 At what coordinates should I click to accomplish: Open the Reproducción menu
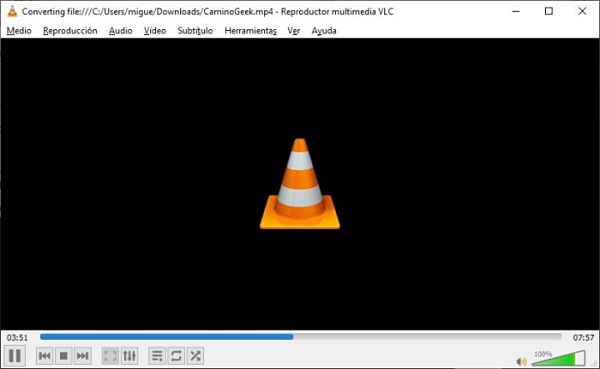point(70,31)
